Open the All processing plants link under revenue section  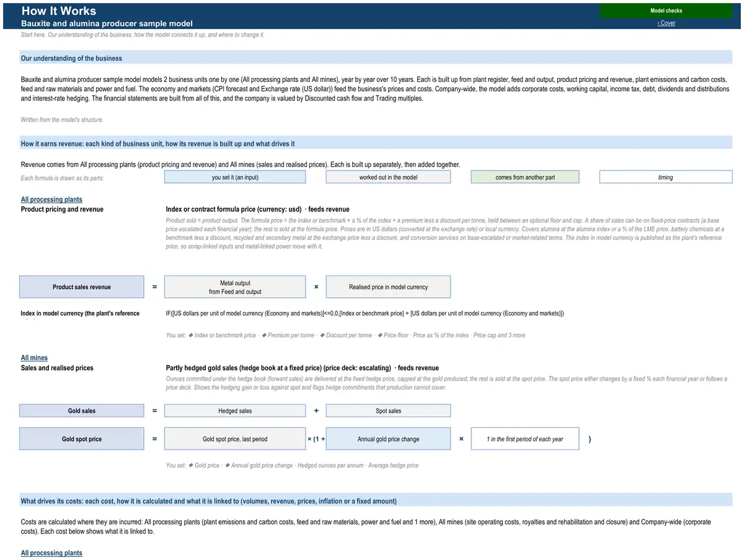pos(51,200)
